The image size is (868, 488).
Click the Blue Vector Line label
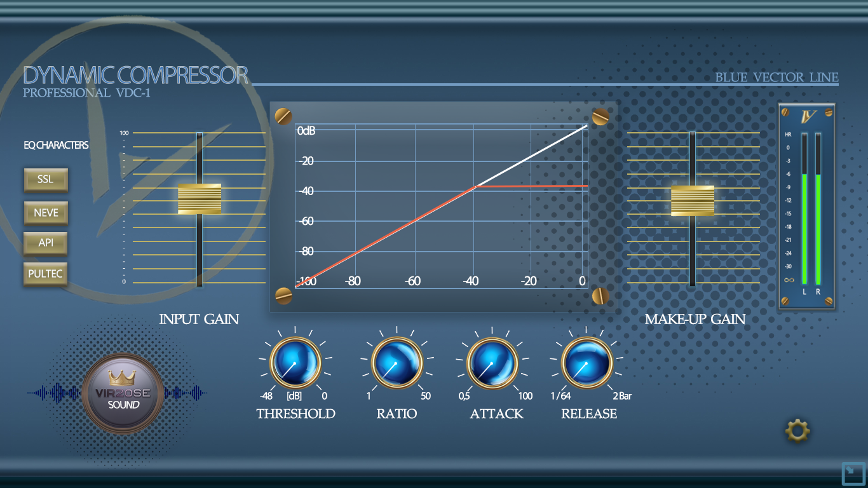click(777, 78)
